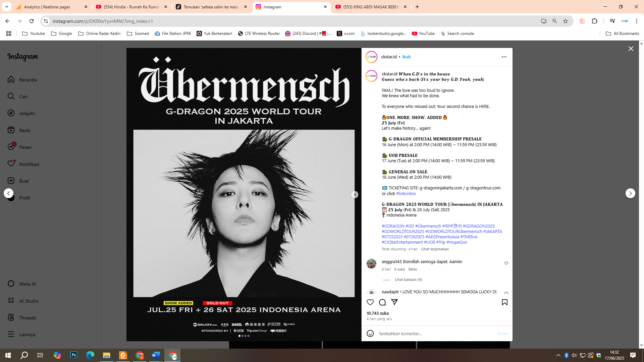Follow ckstar.id with Ikuti
This screenshot has height=362, width=644.
406,57
